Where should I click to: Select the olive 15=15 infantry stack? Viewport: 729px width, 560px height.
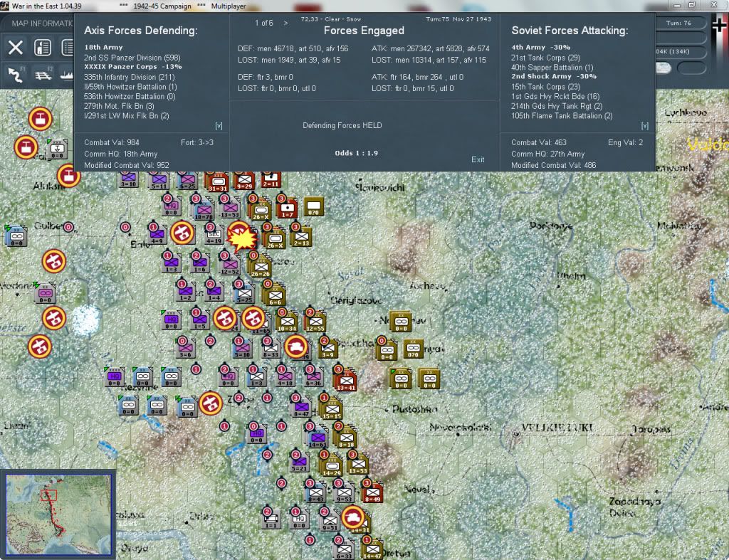332,409
